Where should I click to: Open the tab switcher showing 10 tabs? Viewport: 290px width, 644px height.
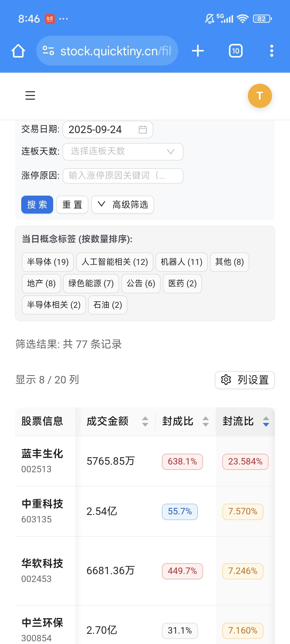coord(235,51)
